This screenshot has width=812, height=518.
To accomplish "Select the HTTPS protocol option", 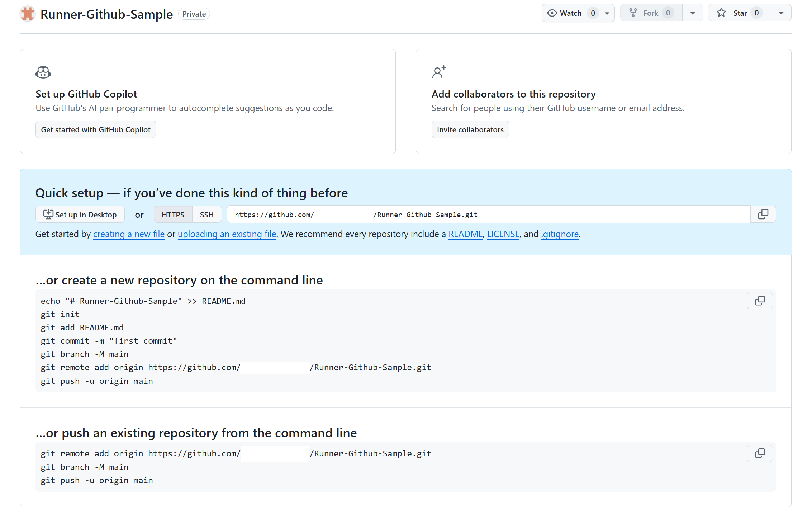I will 173,215.
